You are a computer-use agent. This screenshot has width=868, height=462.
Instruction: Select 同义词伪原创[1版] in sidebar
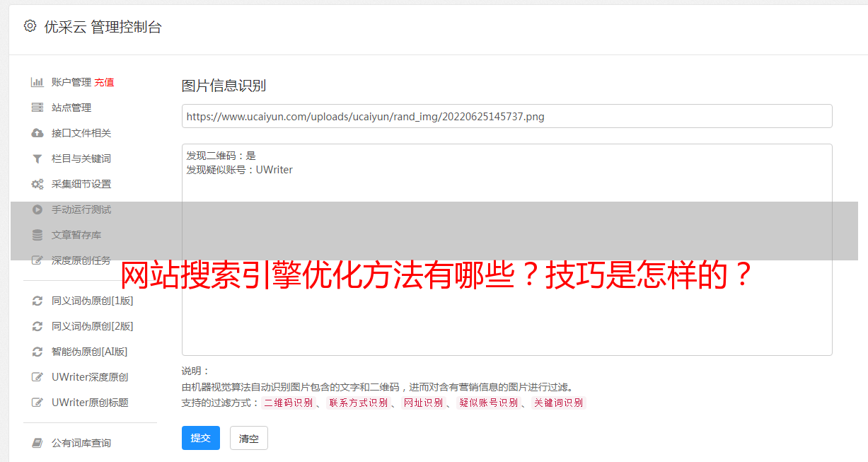tap(93, 301)
